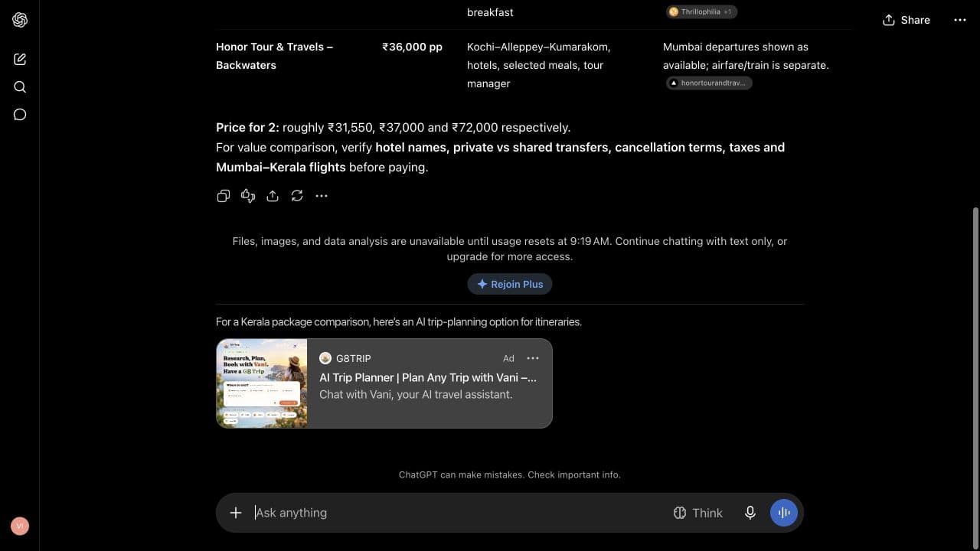Click the 'ChatGPT can make mistakes' disclaimer
This screenshot has width=980, height=551.
510,474
